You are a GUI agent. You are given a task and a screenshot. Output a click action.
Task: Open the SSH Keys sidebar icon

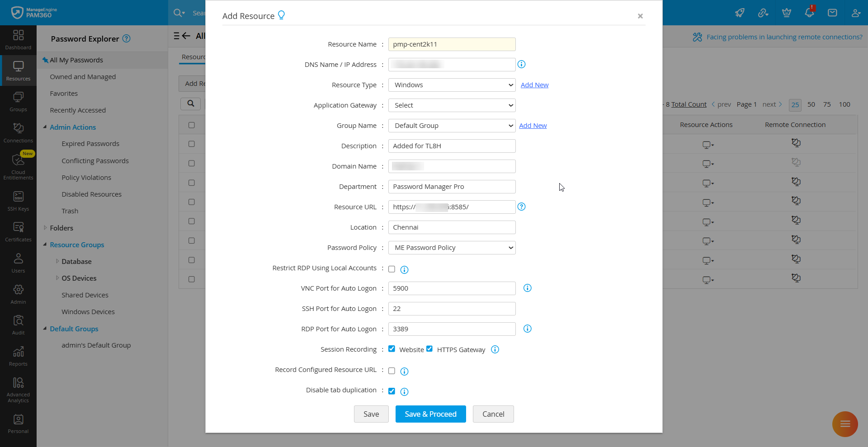click(x=18, y=201)
